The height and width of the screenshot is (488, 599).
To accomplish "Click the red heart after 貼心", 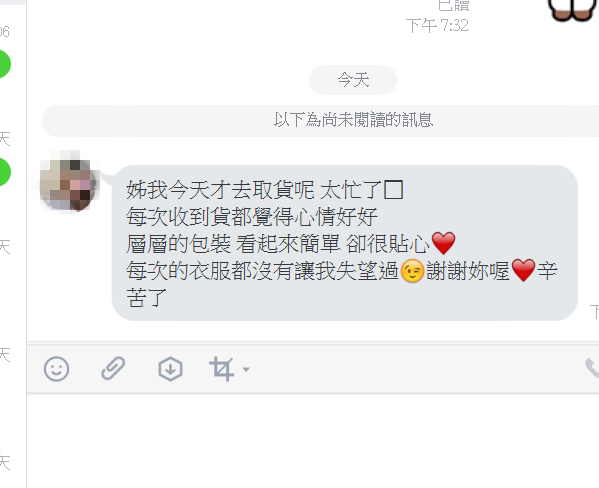I will 443,243.
